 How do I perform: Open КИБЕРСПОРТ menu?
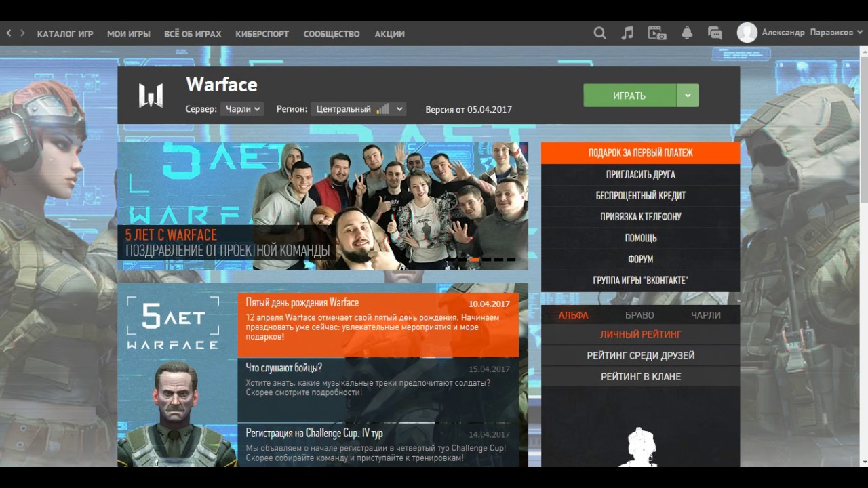[x=262, y=33]
